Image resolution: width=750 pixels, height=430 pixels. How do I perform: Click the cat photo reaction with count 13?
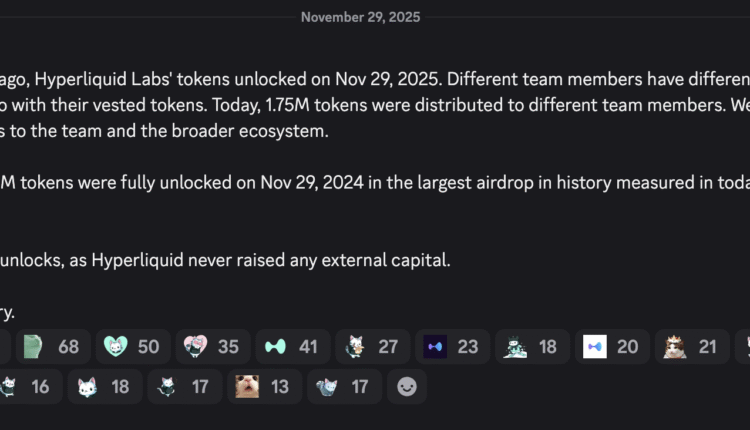[262, 386]
